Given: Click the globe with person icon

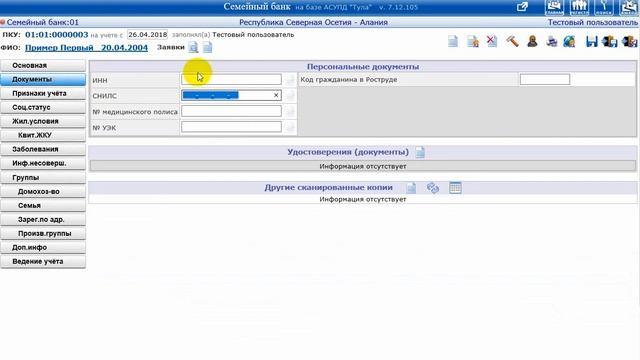Looking at the screenshot, I should point(569,41).
